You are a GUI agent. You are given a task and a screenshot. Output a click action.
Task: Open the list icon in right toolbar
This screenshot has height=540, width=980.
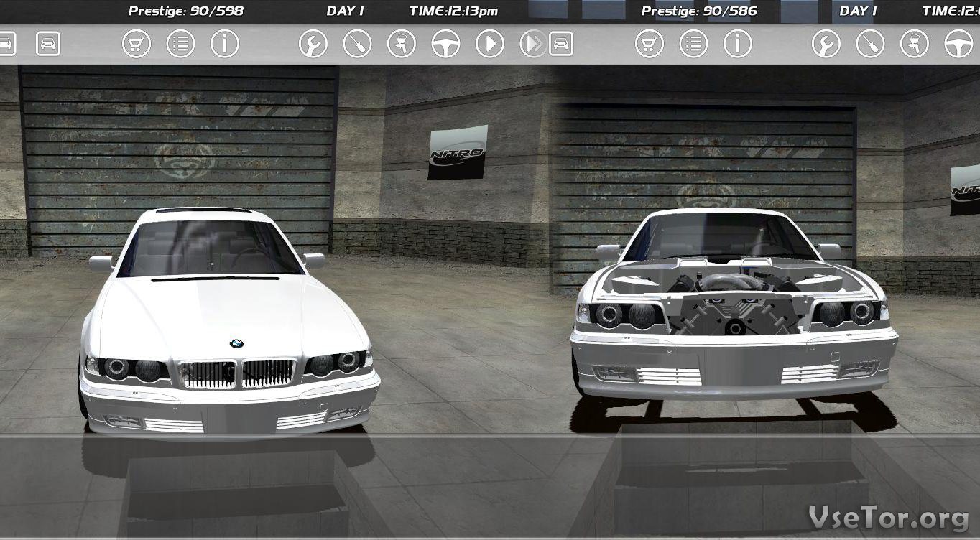[x=693, y=45]
